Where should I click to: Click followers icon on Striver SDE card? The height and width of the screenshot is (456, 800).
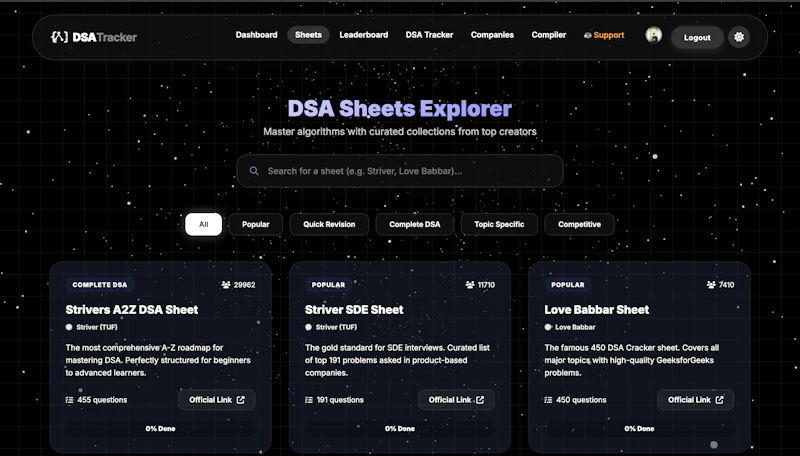470,285
